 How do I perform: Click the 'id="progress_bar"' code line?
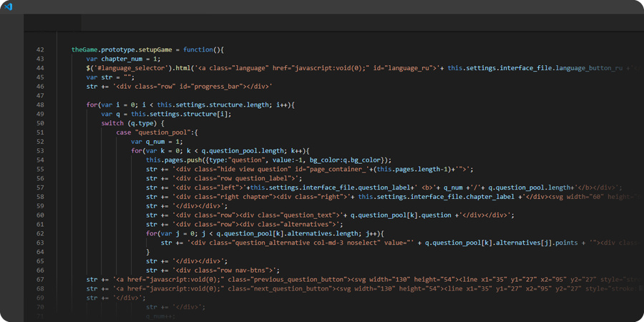click(x=180, y=87)
